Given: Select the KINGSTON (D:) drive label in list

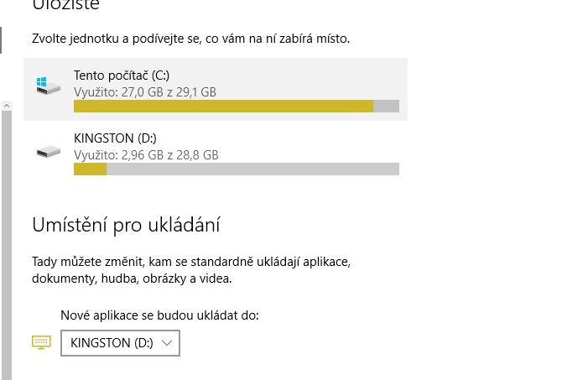Looking at the screenshot, I should pyautogui.click(x=115, y=138).
